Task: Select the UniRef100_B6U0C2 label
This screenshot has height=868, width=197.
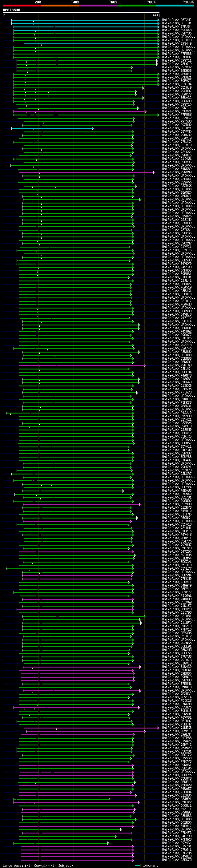Action: (x=177, y=98)
